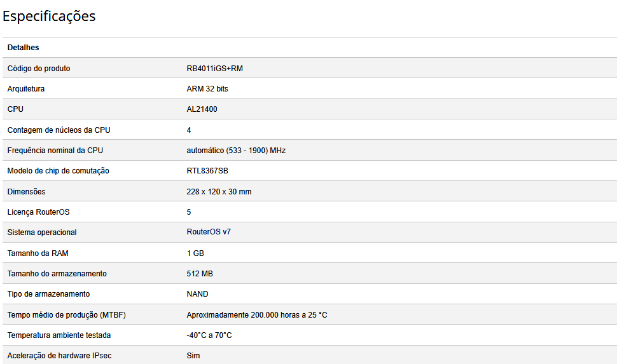Click Tipo de armazenamento label
617x364 pixels.
point(48,294)
